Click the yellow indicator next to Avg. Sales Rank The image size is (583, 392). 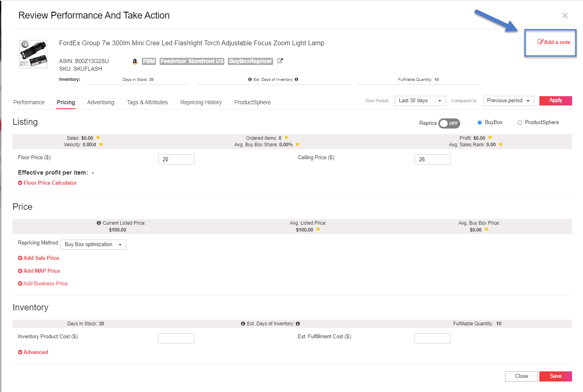501,144
